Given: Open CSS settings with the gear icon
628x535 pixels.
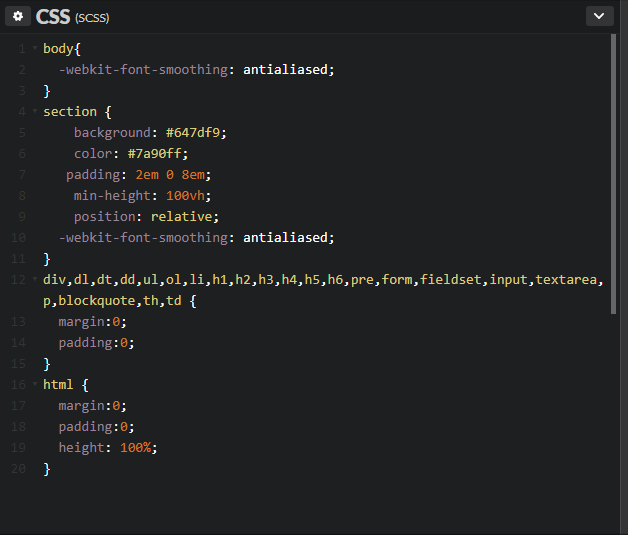Looking at the screenshot, I should pyautogui.click(x=18, y=16).
